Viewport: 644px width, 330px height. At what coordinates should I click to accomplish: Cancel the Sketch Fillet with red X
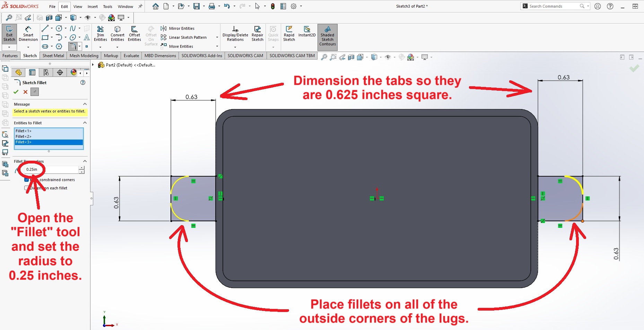pos(25,92)
